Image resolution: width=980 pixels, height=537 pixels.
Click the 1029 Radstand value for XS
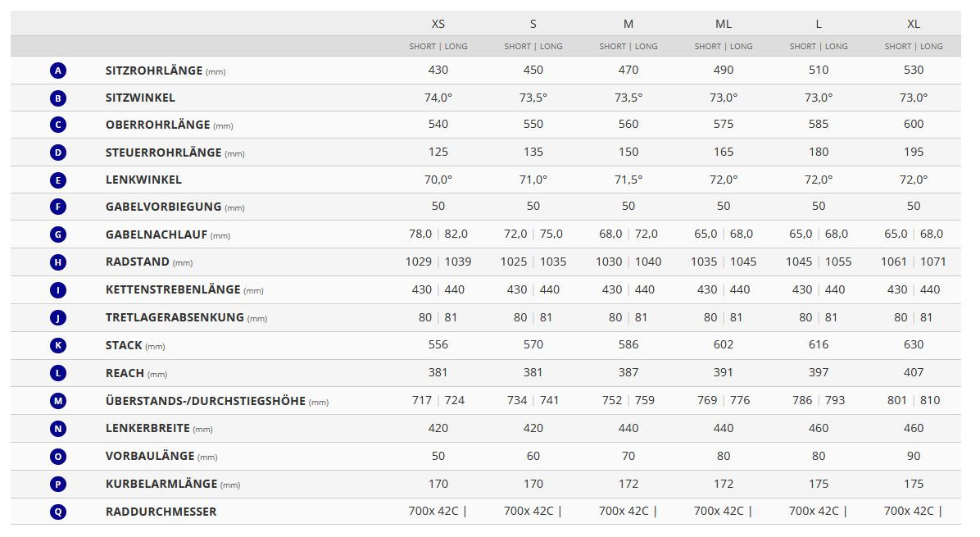pyautogui.click(x=419, y=262)
